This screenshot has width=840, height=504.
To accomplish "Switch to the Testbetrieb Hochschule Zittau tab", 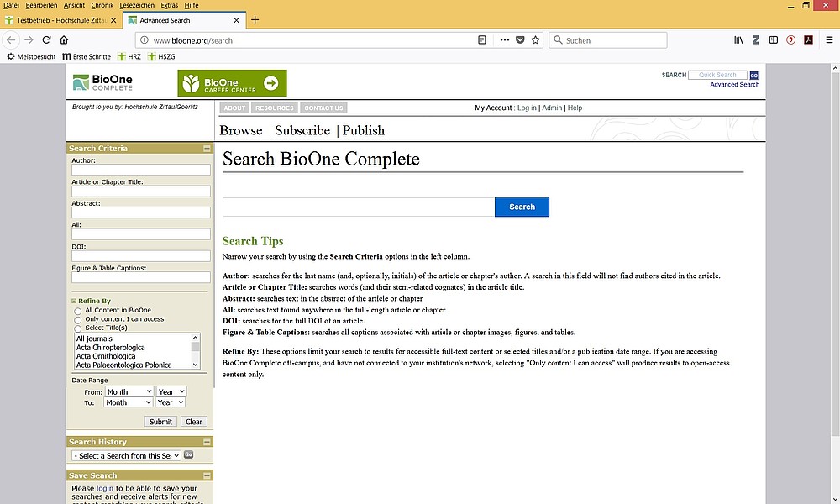I will (x=59, y=20).
